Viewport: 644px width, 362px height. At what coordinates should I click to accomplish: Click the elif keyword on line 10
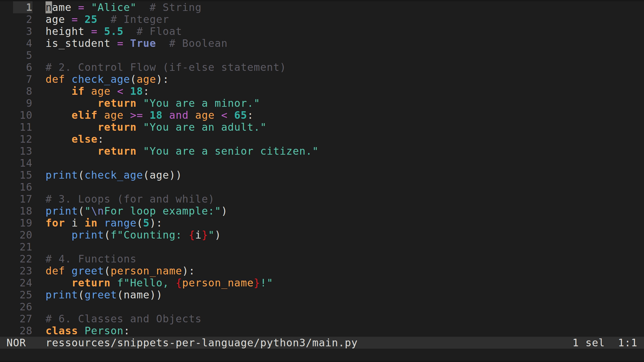pyautogui.click(x=84, y=115)
